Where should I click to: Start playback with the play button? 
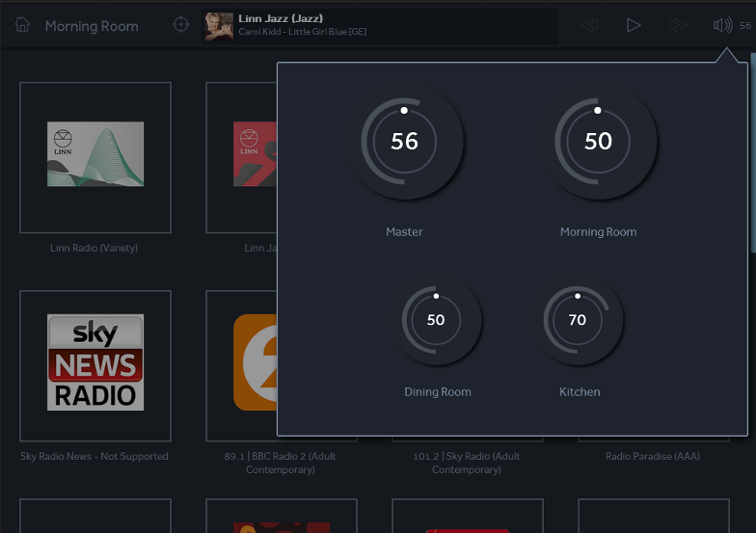[x=633, y=25]
